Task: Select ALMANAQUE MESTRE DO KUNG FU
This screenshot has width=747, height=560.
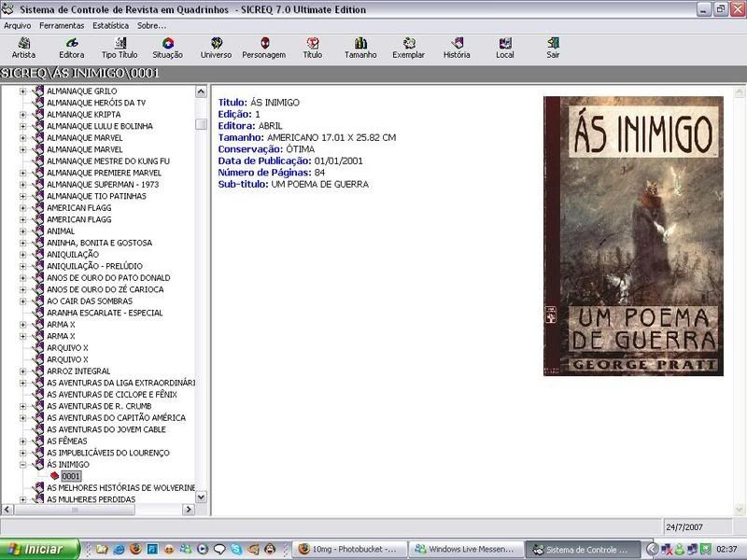Action: pyautogui.click(x=108, y=161)
